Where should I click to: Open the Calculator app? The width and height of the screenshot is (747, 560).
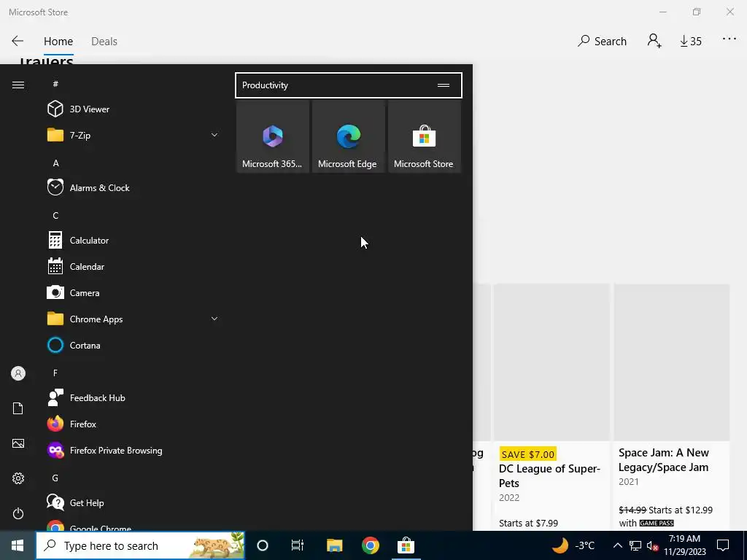pos(133,240)
